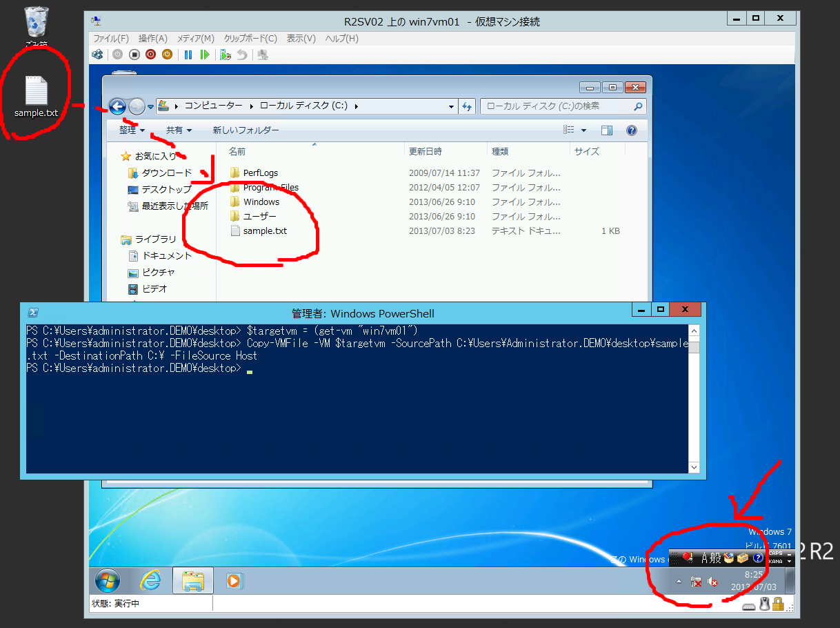The height and width of the screenshot is (628, 840).
Task: Click the network disconnected tray icon
Action: [x=696, y=582]
